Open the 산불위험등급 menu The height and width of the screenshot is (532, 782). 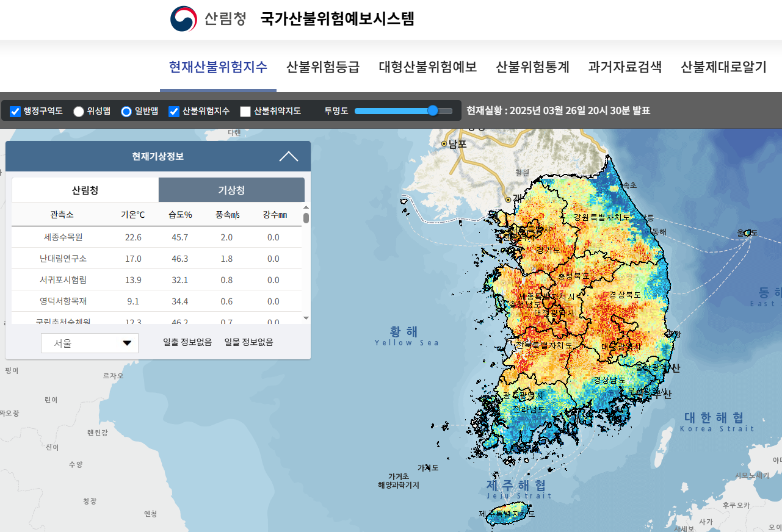(322, 67)
